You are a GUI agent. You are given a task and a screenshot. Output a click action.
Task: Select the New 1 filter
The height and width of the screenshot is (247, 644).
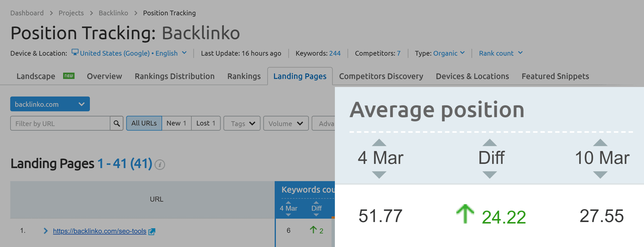click(x=176, y=123)
